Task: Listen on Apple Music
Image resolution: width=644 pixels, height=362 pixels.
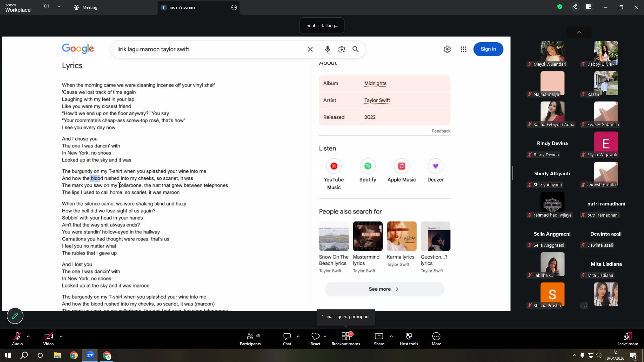Action: (401, 171)
